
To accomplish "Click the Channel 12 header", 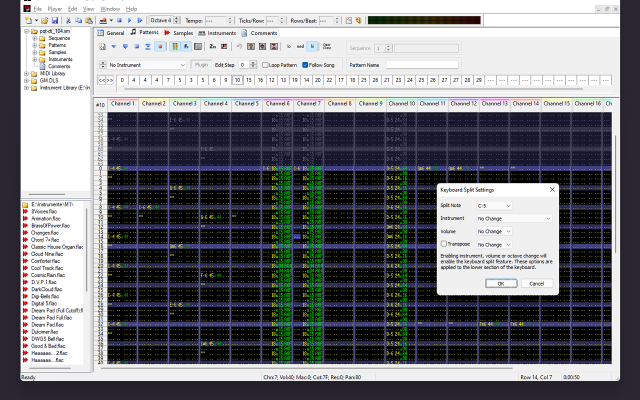I will pyautogui.click(x=464, y=104).
